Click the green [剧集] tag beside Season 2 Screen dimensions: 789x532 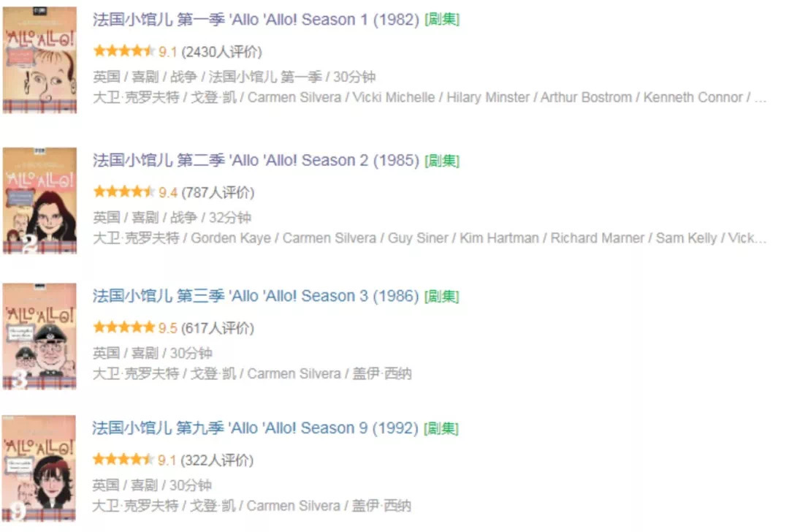[442, 161]
